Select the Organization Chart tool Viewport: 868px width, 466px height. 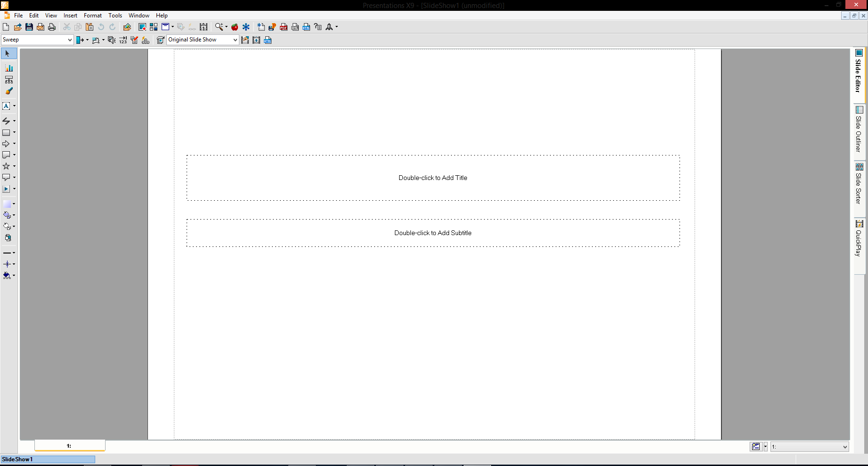pos(8,80)
